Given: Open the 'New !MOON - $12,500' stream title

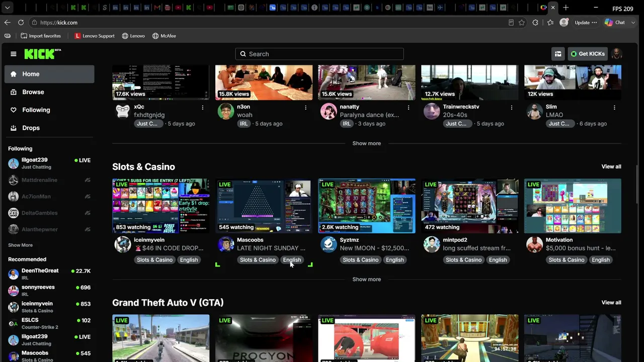Looking at the screenshot, I should (374, 248).
